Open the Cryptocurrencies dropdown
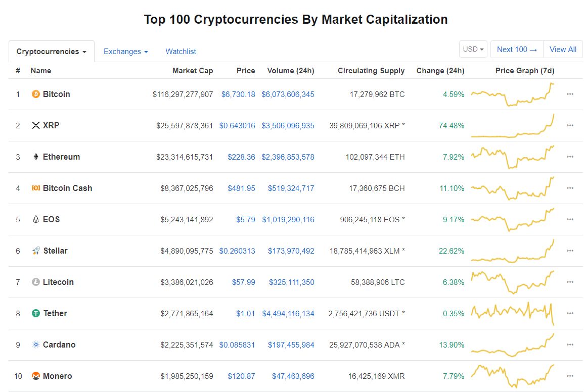This screenshot has height=392, width=584. 52,51
